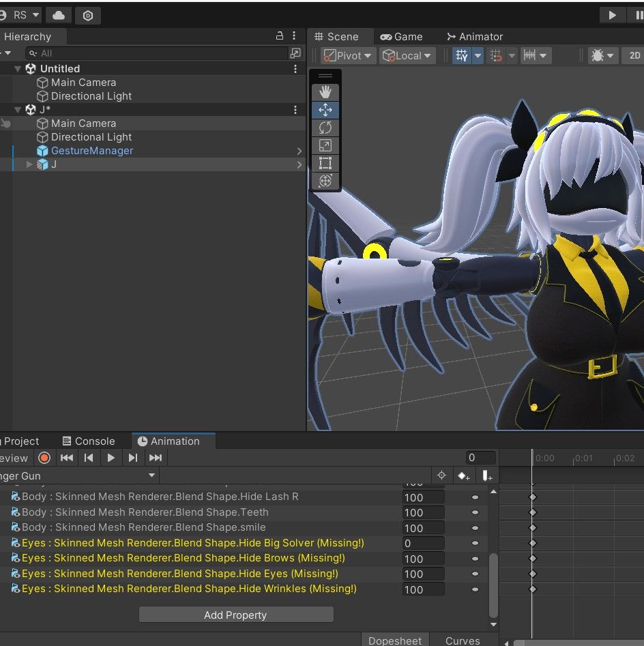
Task: Open the animation clip selector dropdown
Action: [78, 476]
